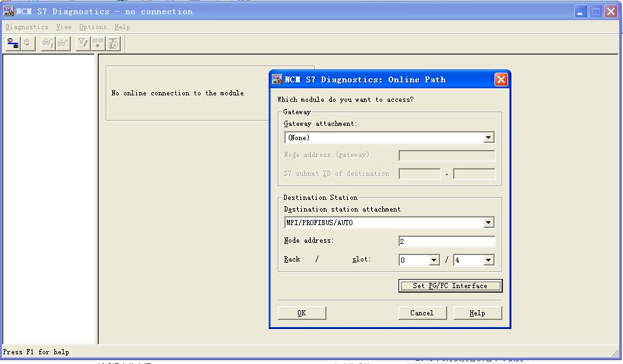
Task: Click the Open Online Connection toolbar icon
Action: click(13, 43)
